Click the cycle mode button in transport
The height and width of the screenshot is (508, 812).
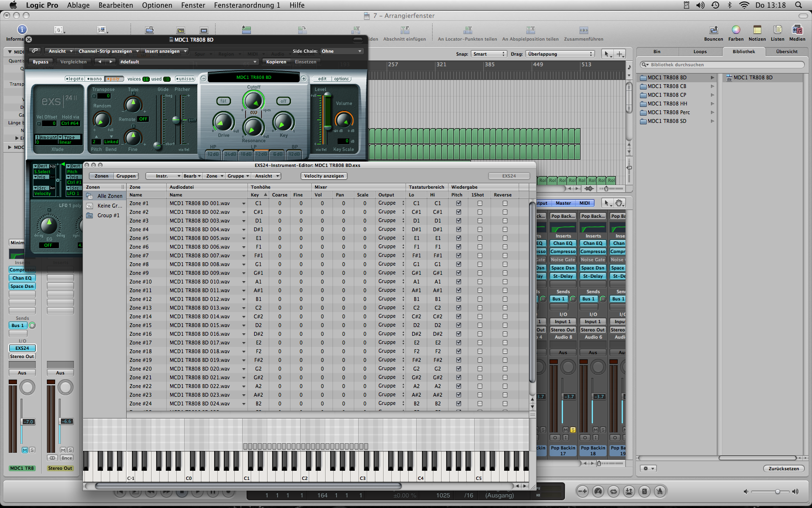[x=613, y=492]
